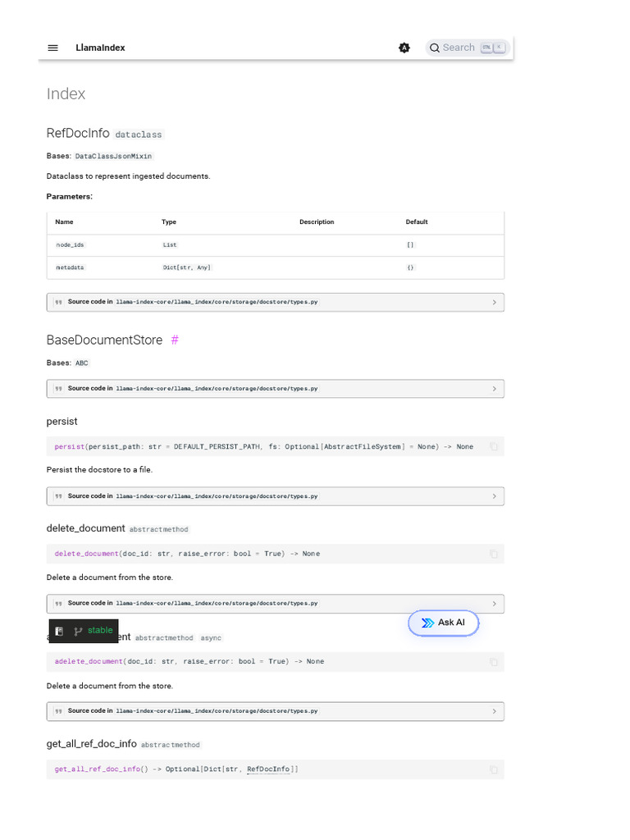The width and height of the screenshot is (630, 840).
Task: Open the Ask AI assistant button
Action: [443, 623]
